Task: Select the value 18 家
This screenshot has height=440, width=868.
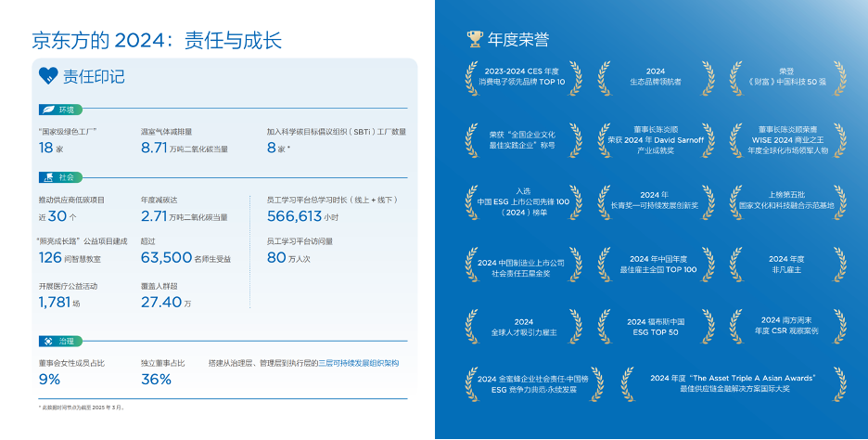Action: [51, 148]
